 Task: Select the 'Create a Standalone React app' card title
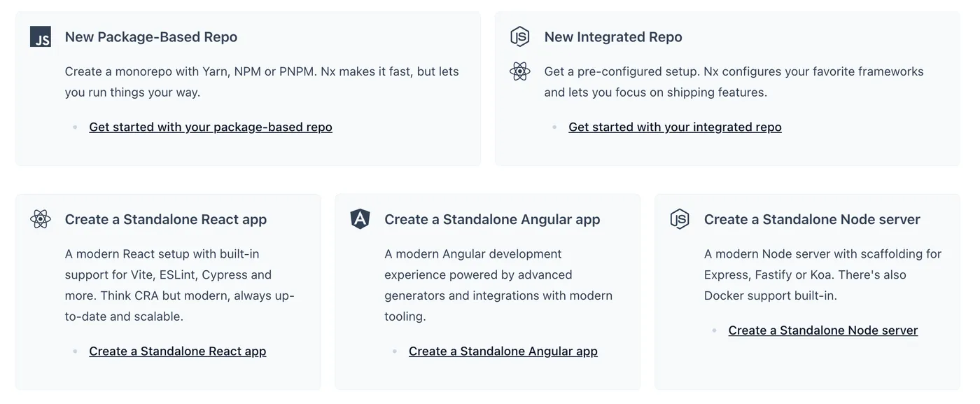165,219
